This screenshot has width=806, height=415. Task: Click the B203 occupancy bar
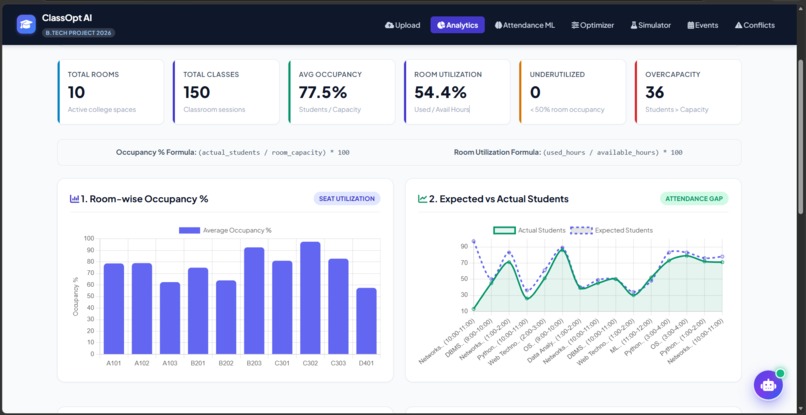[254, 301]
